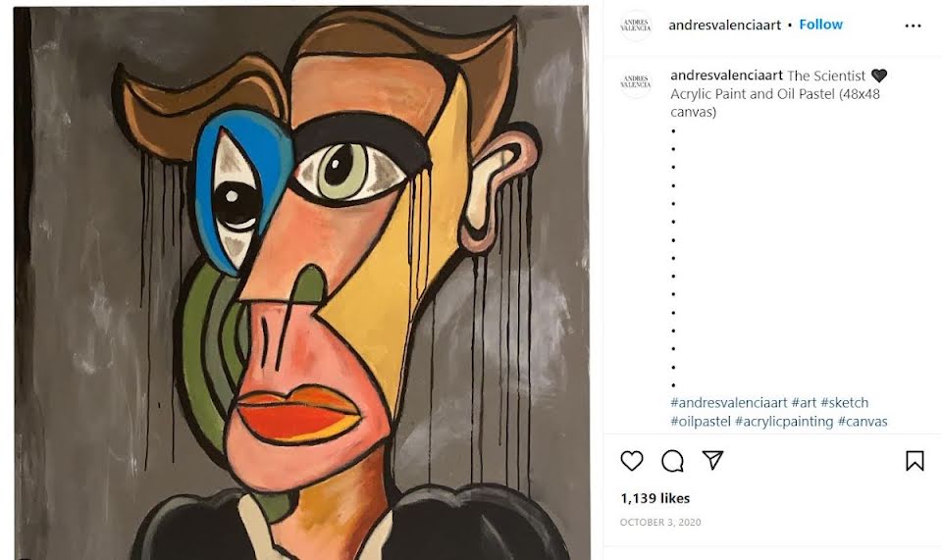Open andresvalenciaart username in the header
This screenshot has width=942, height=560.
[x=724, y=25]
